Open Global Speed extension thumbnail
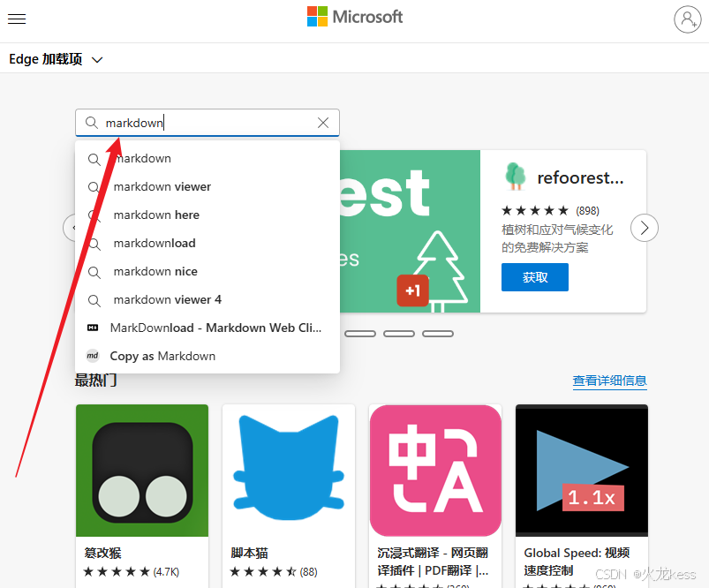The height and width of the screenshot is (588, 709). [582, 471]
